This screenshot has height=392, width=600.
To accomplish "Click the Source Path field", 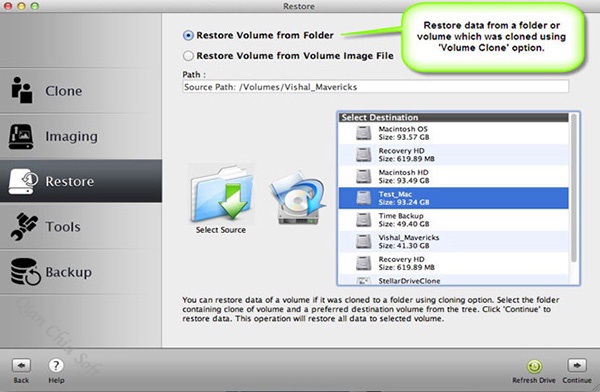I will (375, 87).
